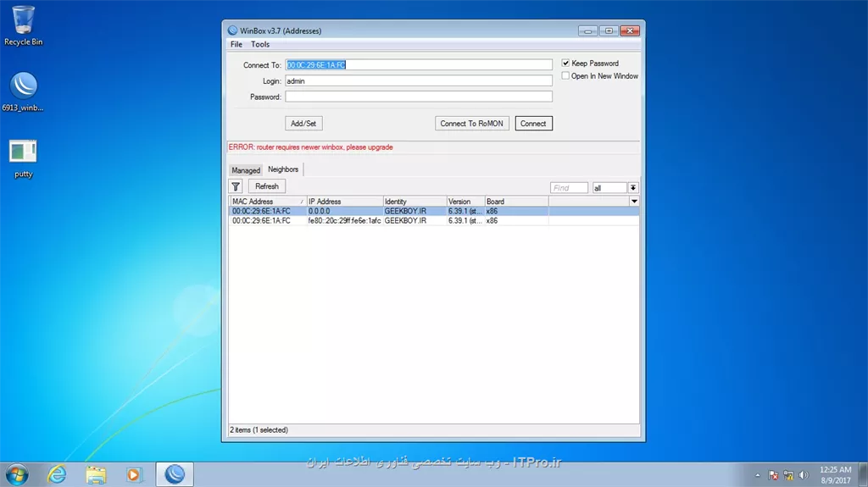Open the Windows Start menu
The image size is (868, 487).
(x=17, y=475)
